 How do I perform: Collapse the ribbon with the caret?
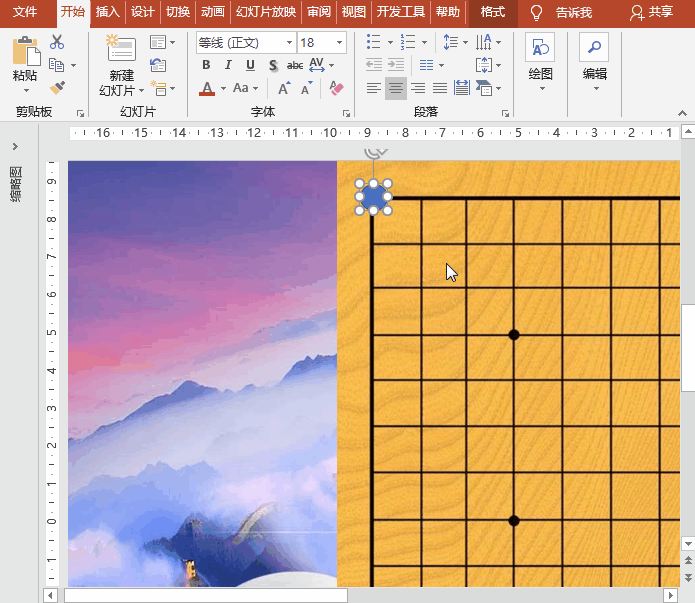click(682, 114)
